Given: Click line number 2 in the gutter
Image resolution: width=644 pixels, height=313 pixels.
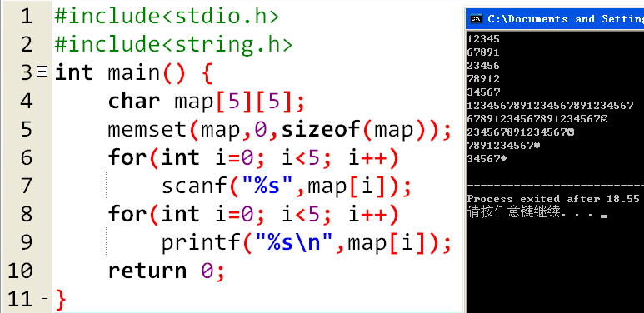Looking at the screenshot, I should click(27, 44).
